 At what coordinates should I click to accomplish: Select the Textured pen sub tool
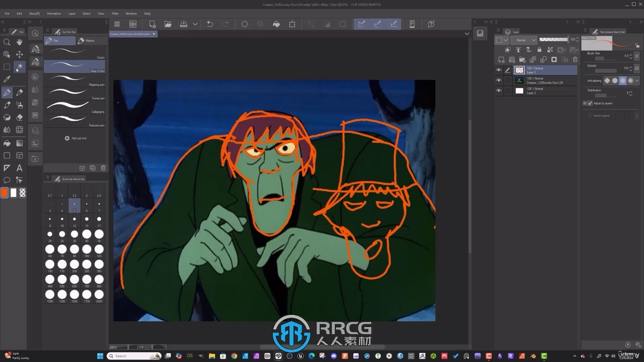point(74,120)
